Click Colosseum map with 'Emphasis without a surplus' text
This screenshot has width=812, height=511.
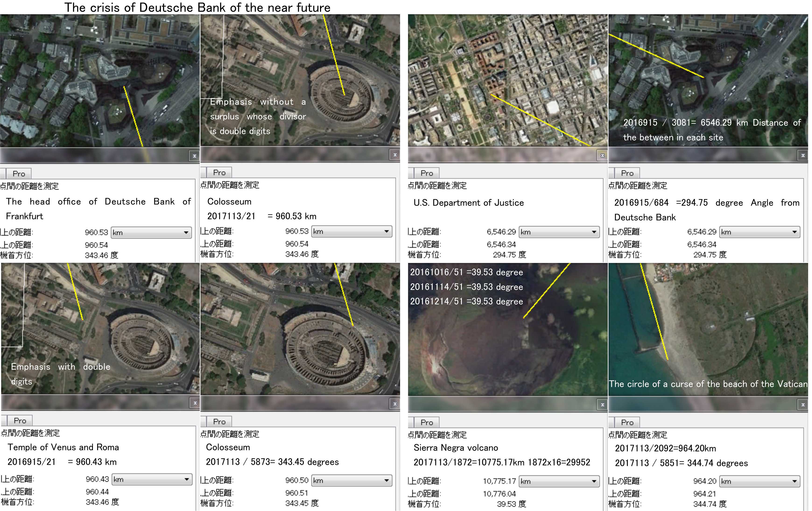300,80
